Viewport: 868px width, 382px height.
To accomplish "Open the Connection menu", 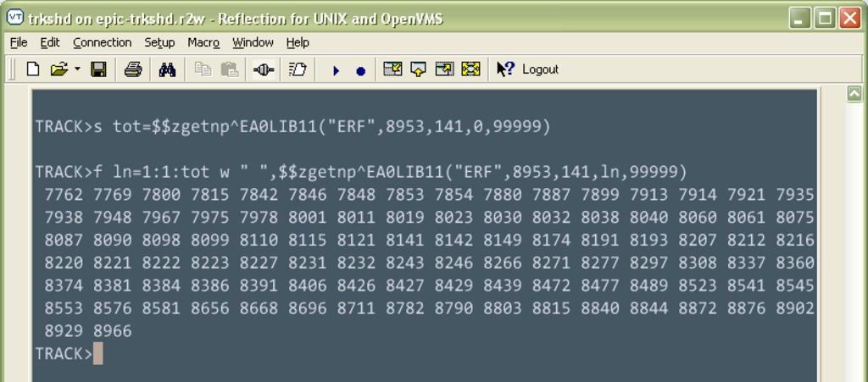I will point(102,42).
